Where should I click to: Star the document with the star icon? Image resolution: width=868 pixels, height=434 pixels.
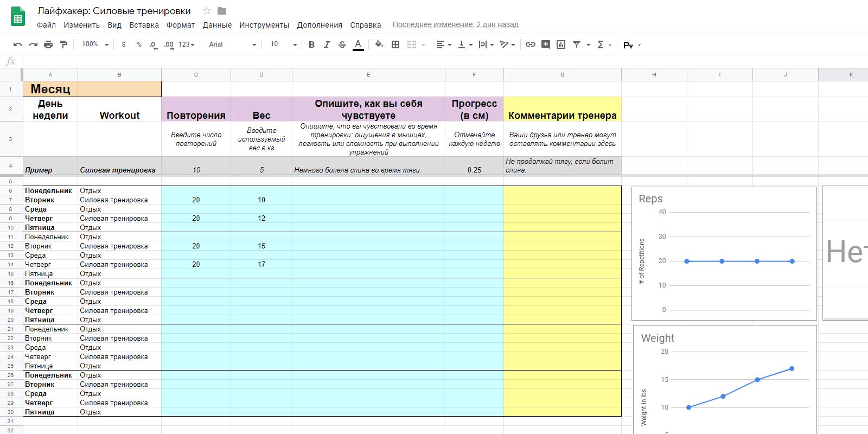(x=206, y=11)
